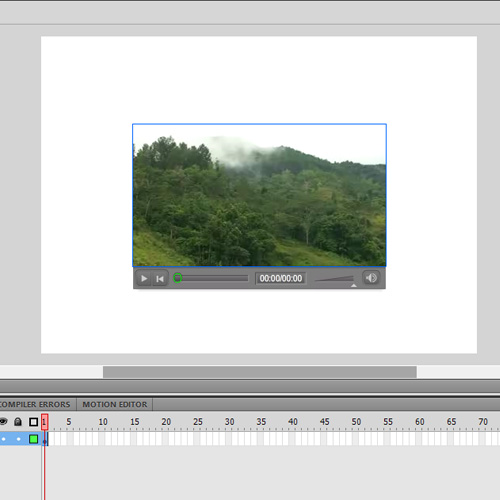Image resolution: width=500 pixels, height=500 pixels.
Task: Toggle the layer's visibility dot
Action: pos(4,439)
